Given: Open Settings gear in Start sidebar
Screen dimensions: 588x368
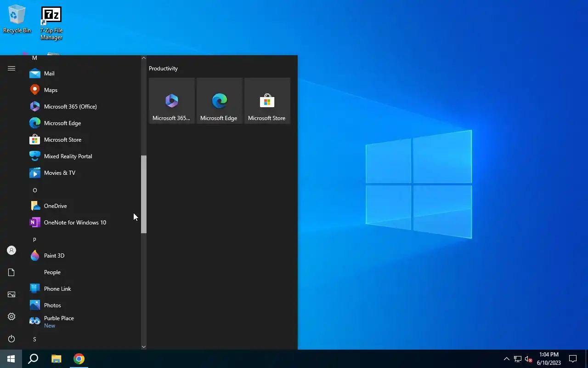Looking at the screenshot, I should 11,316.
